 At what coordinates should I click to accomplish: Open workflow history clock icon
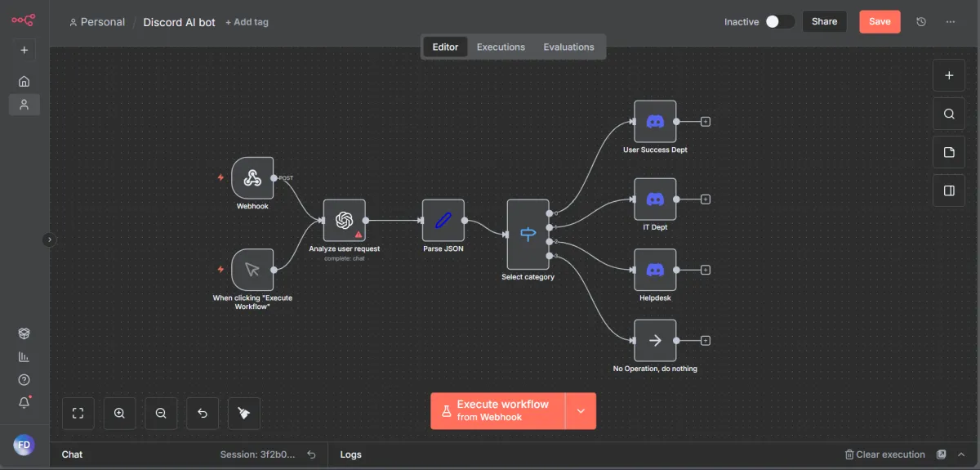pyautogui.click(x=921, y=22)
